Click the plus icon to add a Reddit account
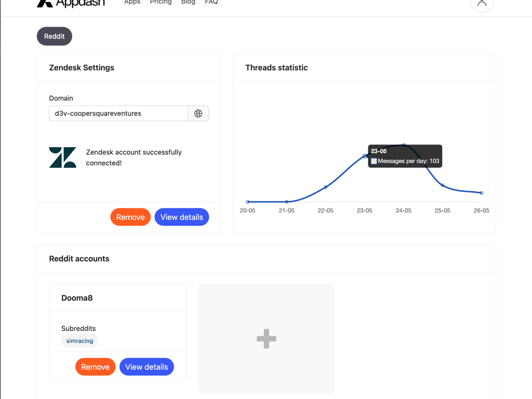This screenshot has width=532, height=399. pos(266,338)
